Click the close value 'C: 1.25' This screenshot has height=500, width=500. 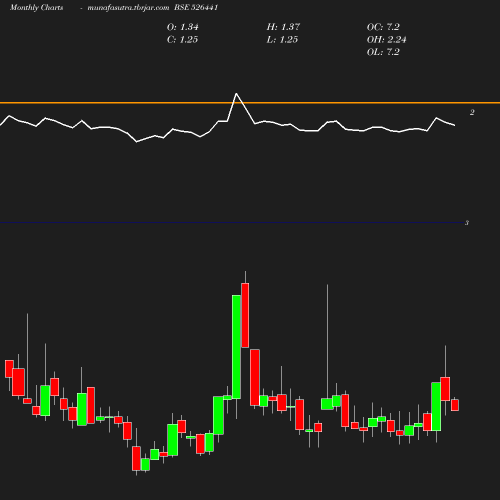pos(182,40)
